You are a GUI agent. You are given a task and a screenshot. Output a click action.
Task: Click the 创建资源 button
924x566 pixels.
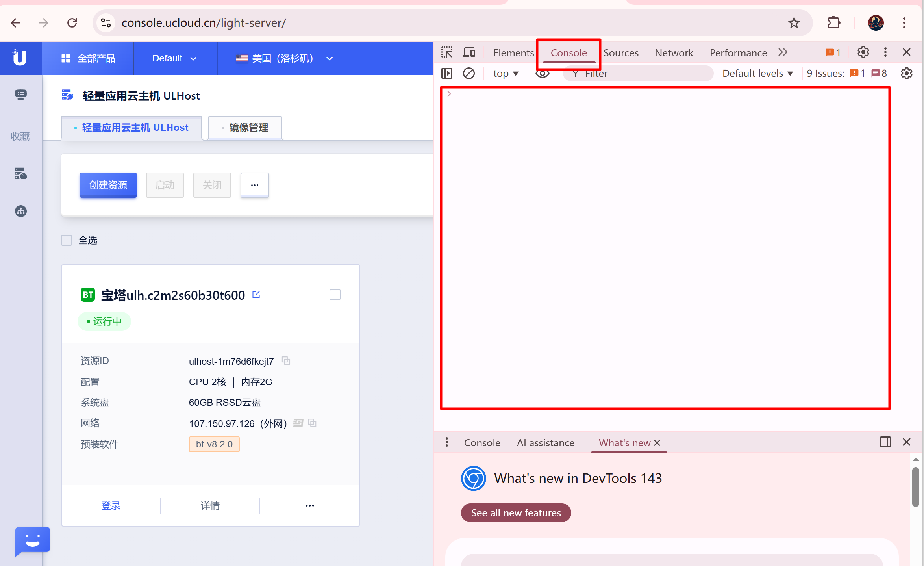pos(108,185)
